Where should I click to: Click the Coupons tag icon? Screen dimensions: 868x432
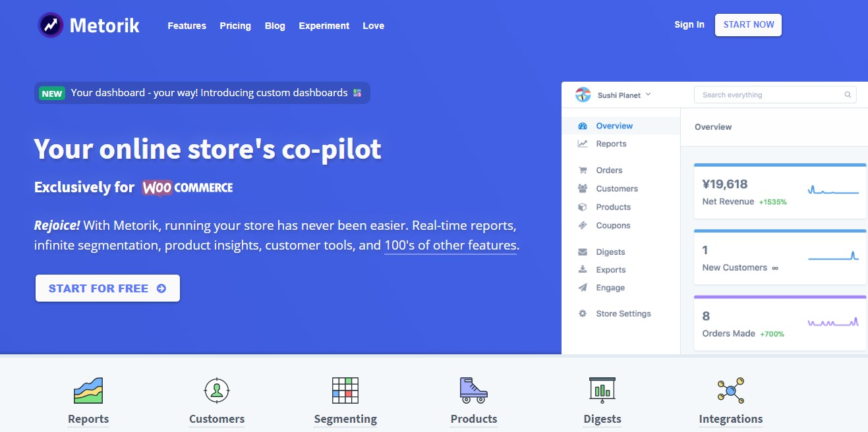[583, 225]
